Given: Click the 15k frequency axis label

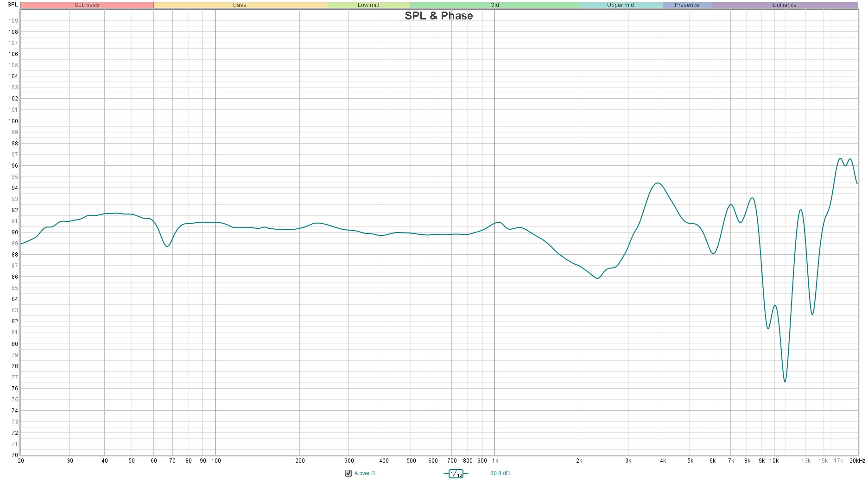Looking at the screenshot, I should coord(823,461).
